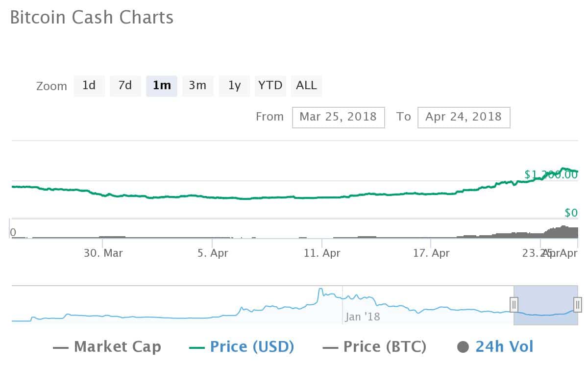Screen dimensions: 588x392
Task: Click the left navigator range handle
Action: coord(514,304)
